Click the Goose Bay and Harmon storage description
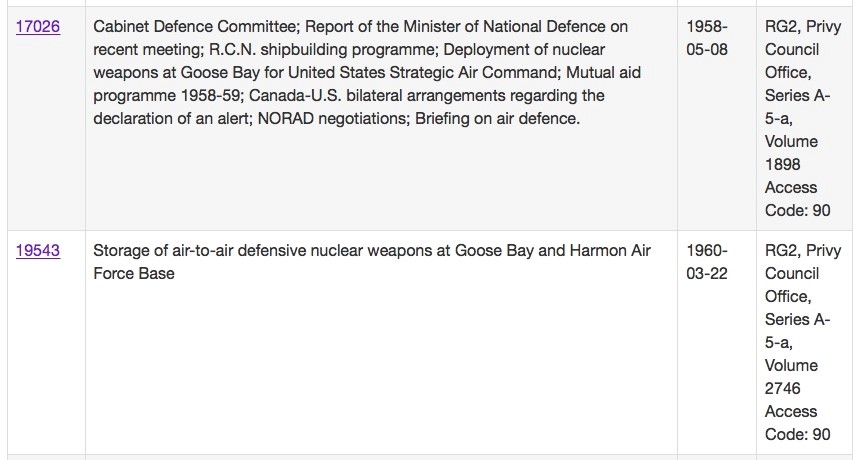Screen dimensions: 861x460 (x=372, y=251)
